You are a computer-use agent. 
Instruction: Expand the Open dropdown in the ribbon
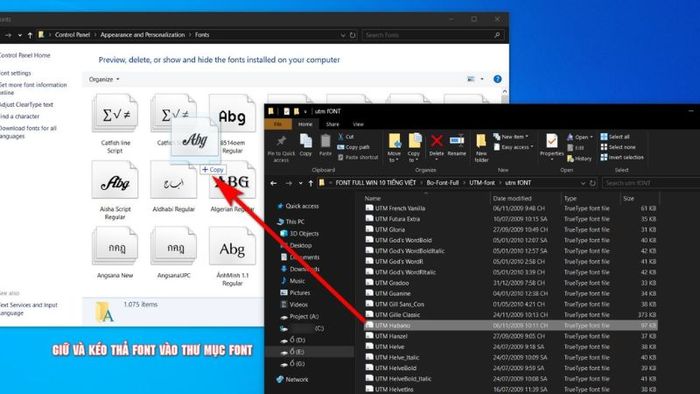coord(580,137)
